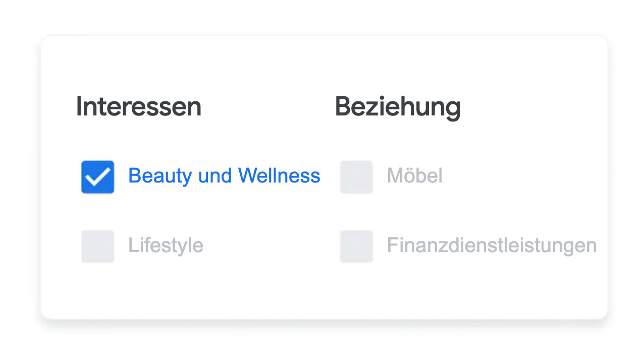The height and width of the screenshot is (363, 644).
Task: Click the word Wellness in the blue label
Action: (279, 175)
